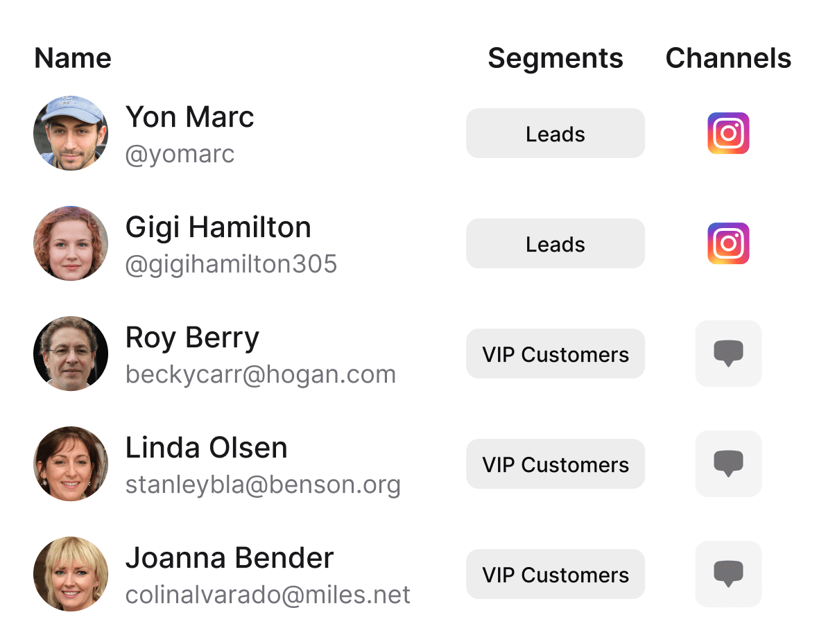Image resolution: width=835 pixels, height=644 pixels.
Task: Click Linda Olsen's profile avatar
Action: pos(71,464)
